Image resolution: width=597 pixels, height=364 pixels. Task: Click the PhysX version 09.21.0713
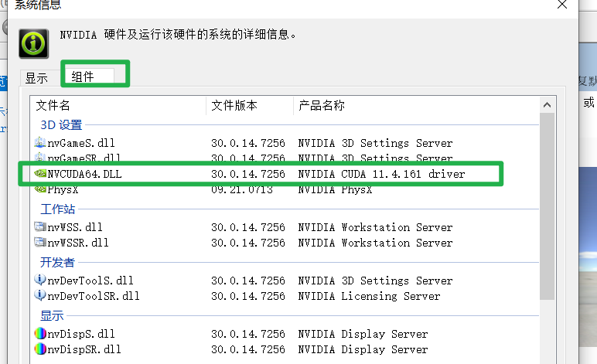point(242,189)
